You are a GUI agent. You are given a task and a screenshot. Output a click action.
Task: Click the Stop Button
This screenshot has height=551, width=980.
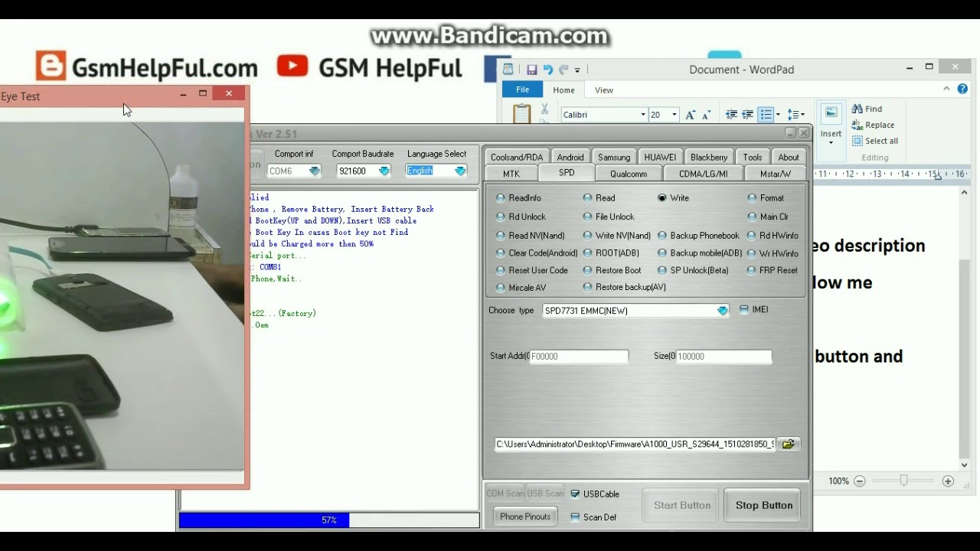[764, 505]
